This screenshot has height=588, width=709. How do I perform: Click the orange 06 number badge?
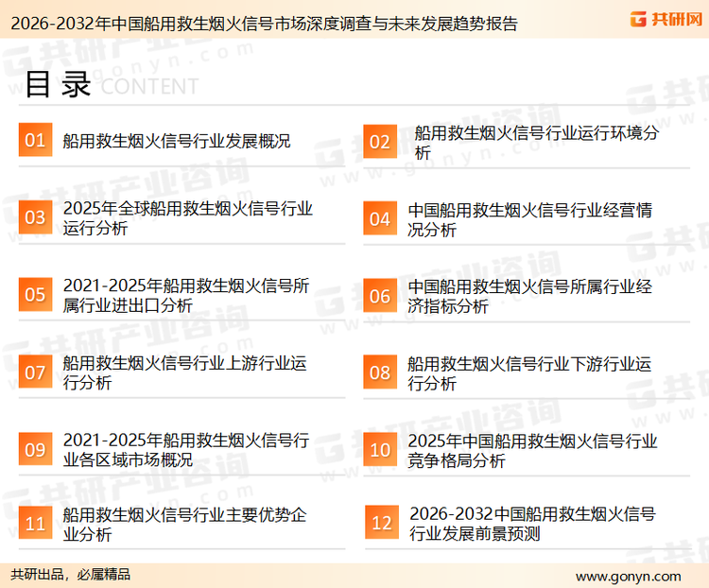pyautogui.click(x=380, y=296)
